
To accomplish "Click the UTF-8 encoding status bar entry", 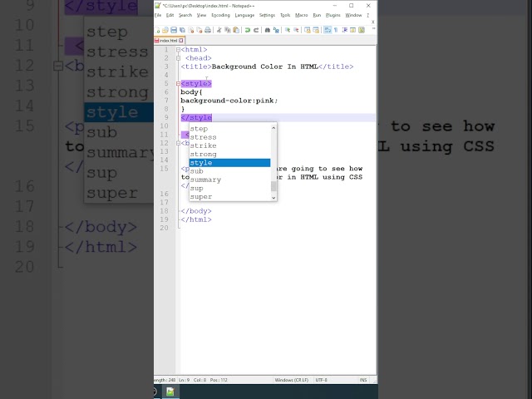I will coord(322,380).
